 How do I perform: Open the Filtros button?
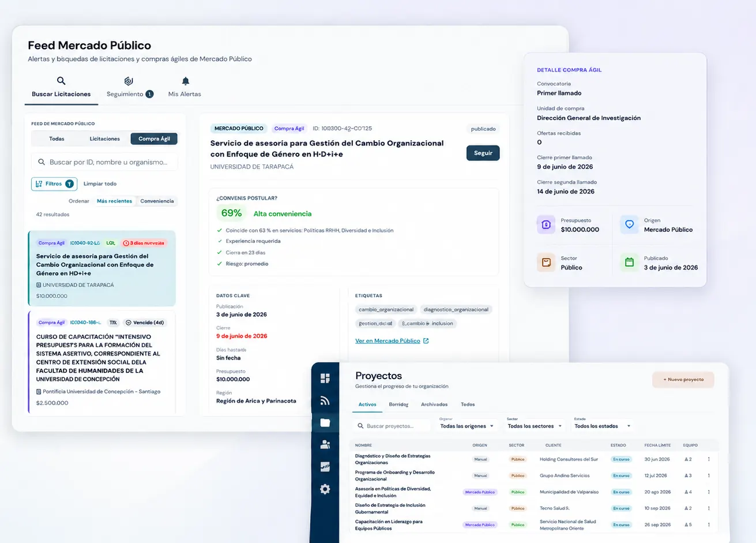point(54,184)
